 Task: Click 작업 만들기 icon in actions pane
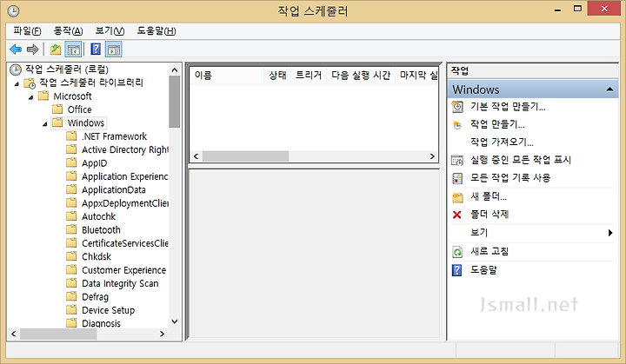[x=457, y=125]
